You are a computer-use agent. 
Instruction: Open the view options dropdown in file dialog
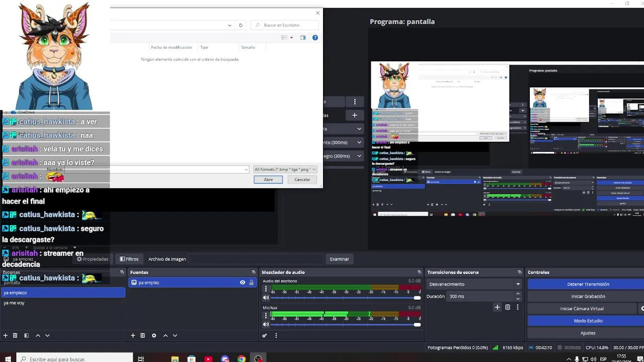(291, 38)
